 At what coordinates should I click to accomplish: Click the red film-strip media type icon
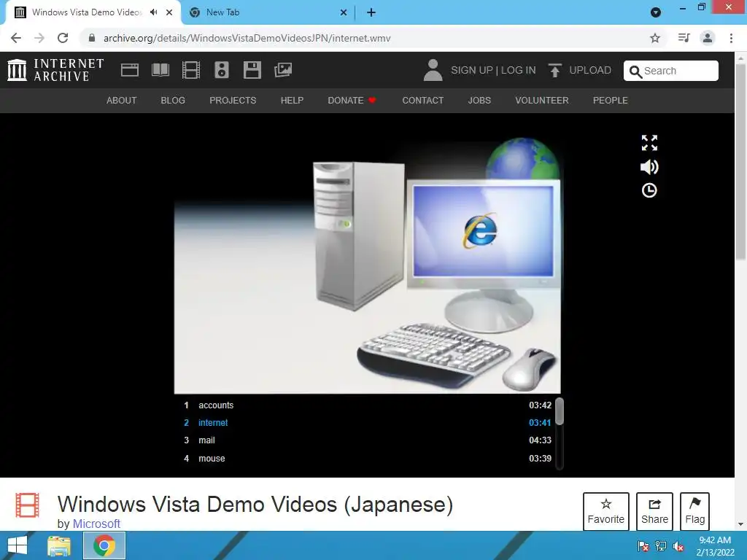pyautogui.click(x=27, y=505)
